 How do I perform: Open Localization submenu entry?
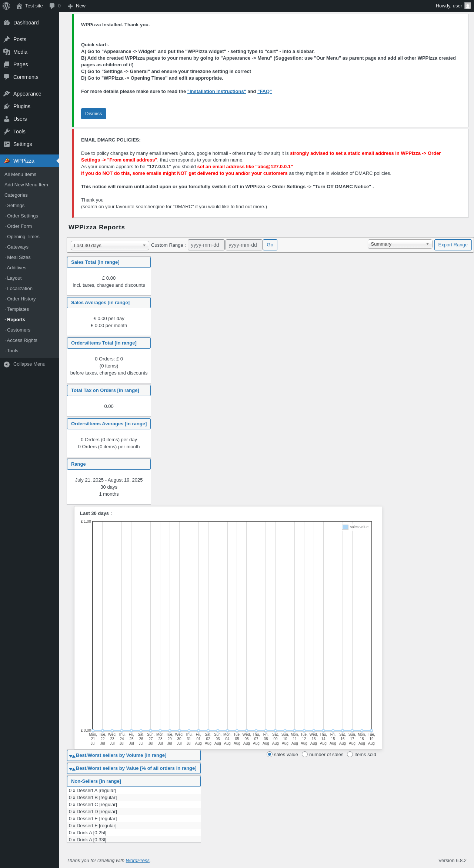pyautogui.click(x=19, y=289)
